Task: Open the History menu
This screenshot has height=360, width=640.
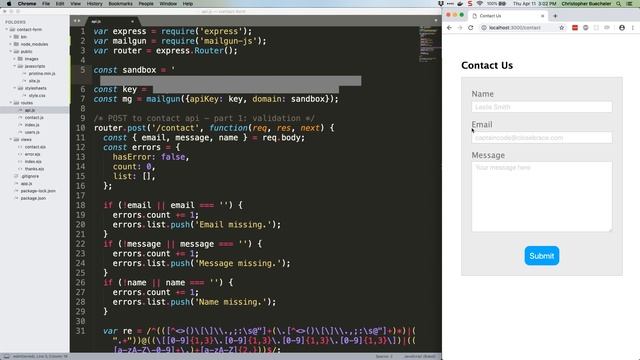Action: [x=95, y=4]
